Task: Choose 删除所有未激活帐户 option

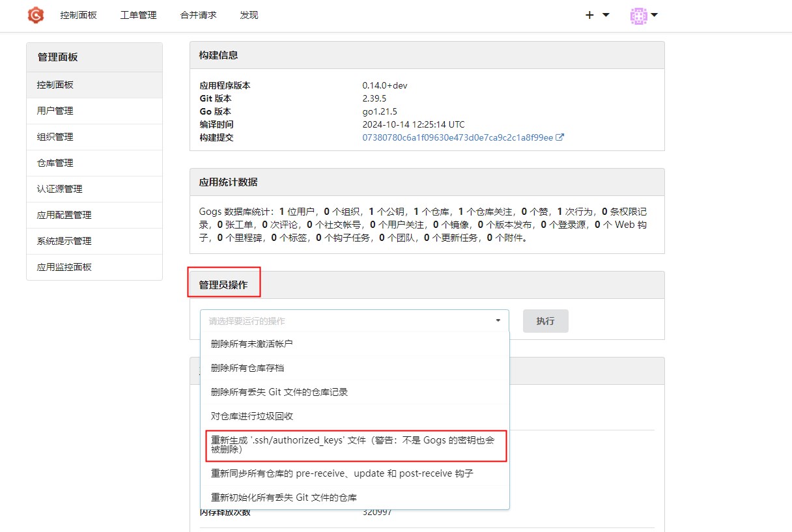Action: [354, 343]
